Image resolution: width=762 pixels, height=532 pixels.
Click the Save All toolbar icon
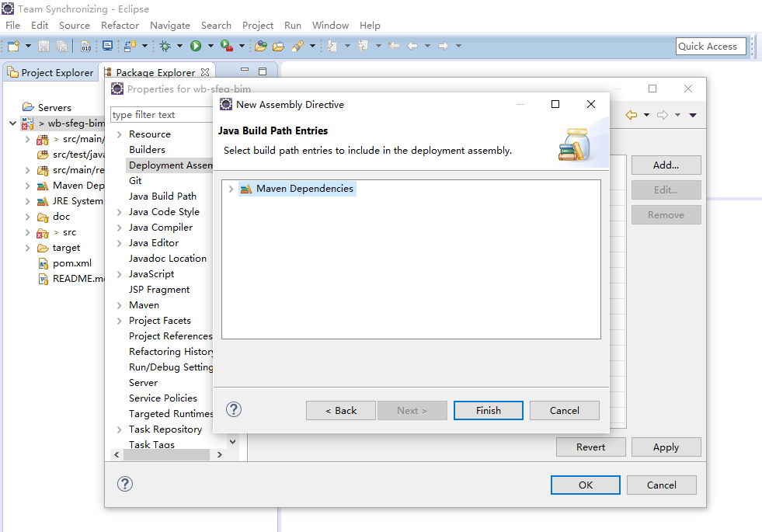61,46
